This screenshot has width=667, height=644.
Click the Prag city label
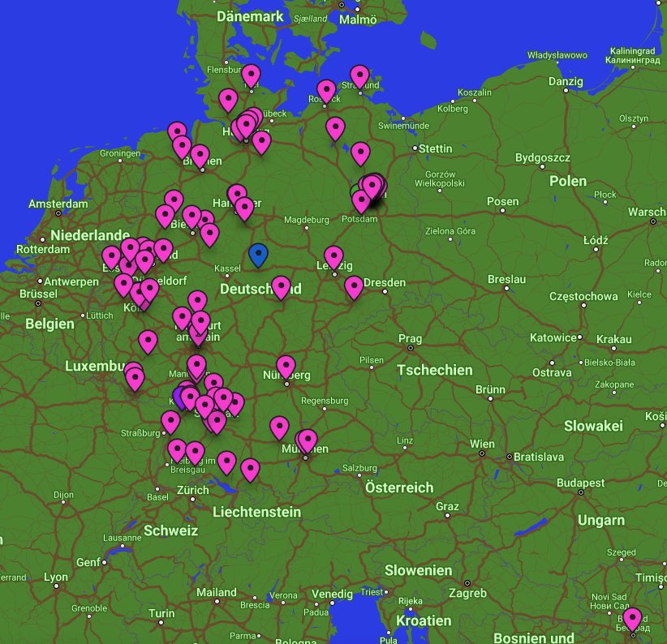pyautogui.click(x=410, y=338)
